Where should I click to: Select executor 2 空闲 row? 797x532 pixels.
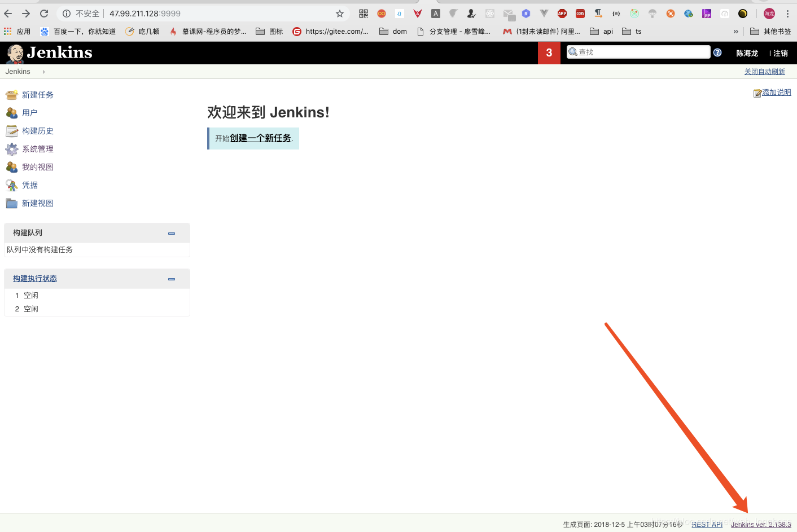[x=97, y=309]
